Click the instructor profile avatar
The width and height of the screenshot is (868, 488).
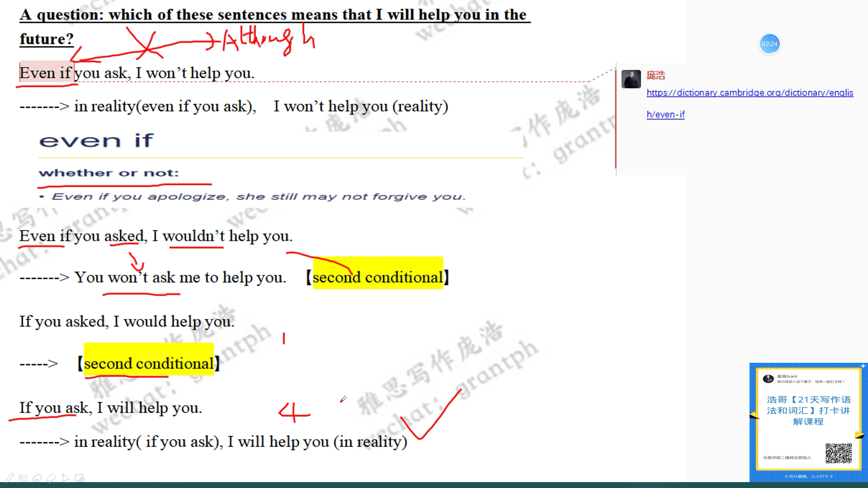(631, 79)
